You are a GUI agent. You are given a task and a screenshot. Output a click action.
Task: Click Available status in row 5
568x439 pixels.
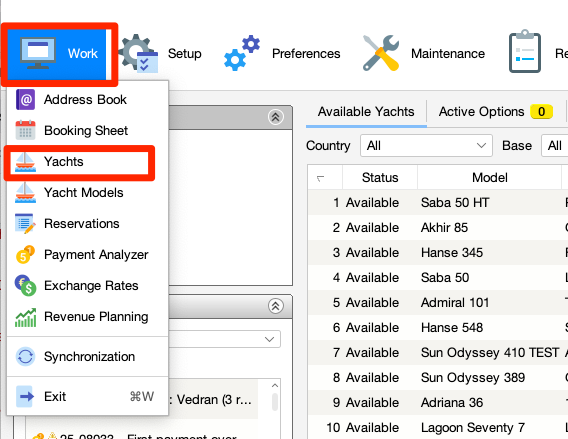(372, 302)
